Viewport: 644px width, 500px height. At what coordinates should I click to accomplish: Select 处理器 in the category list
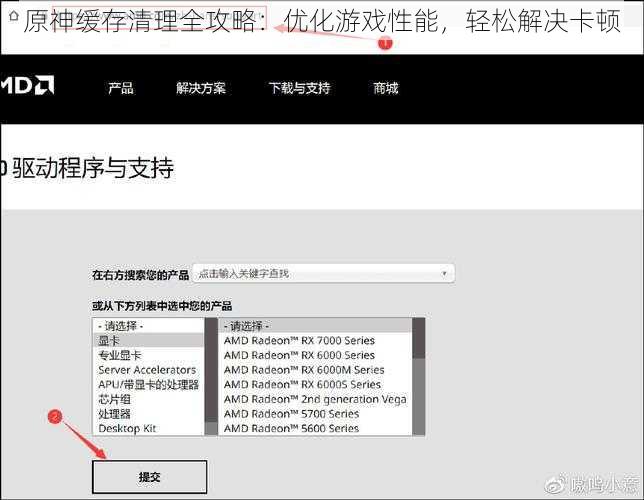(x=148, y=414)
